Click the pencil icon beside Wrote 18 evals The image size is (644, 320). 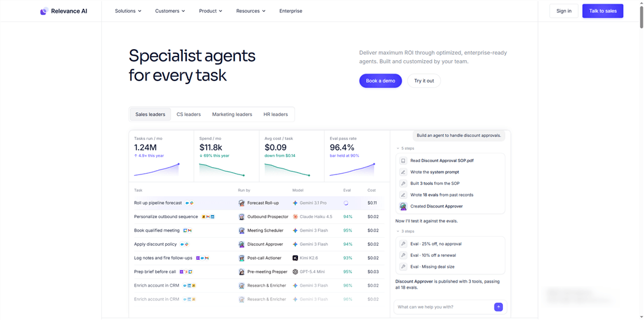click(x=404, y=195)
